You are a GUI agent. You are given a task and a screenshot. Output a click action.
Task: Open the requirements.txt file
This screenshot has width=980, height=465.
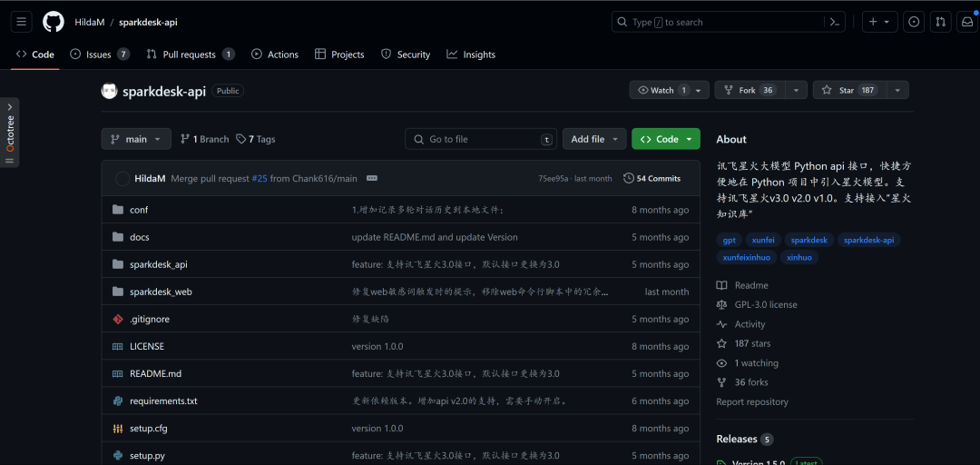(163, 401)
